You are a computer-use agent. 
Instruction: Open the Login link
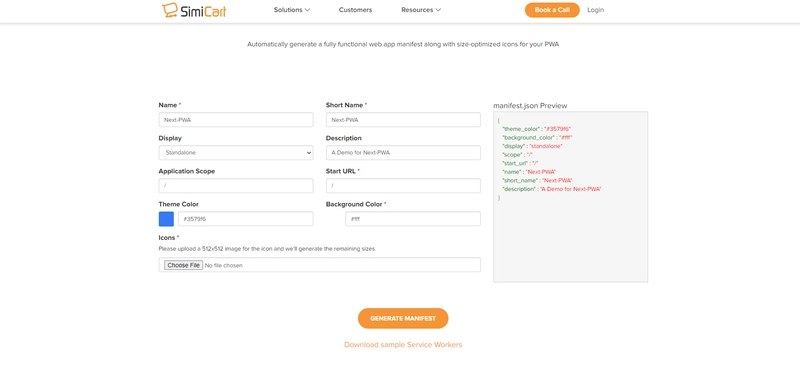click(x=595, y=10)
